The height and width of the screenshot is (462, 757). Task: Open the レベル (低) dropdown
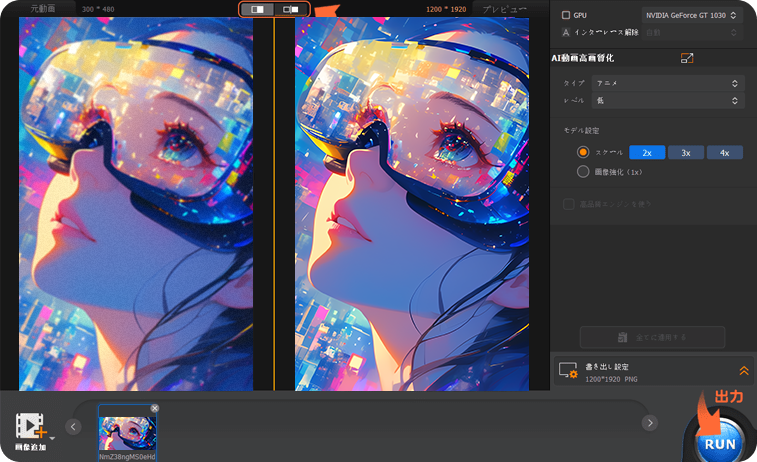coord(667,100)
